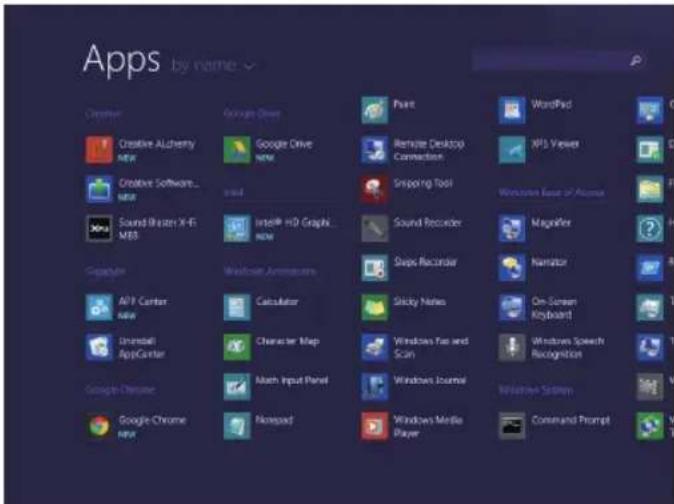Open the Steps Recorder icon
The image size is (674, 504).
(x=374, y=268)
